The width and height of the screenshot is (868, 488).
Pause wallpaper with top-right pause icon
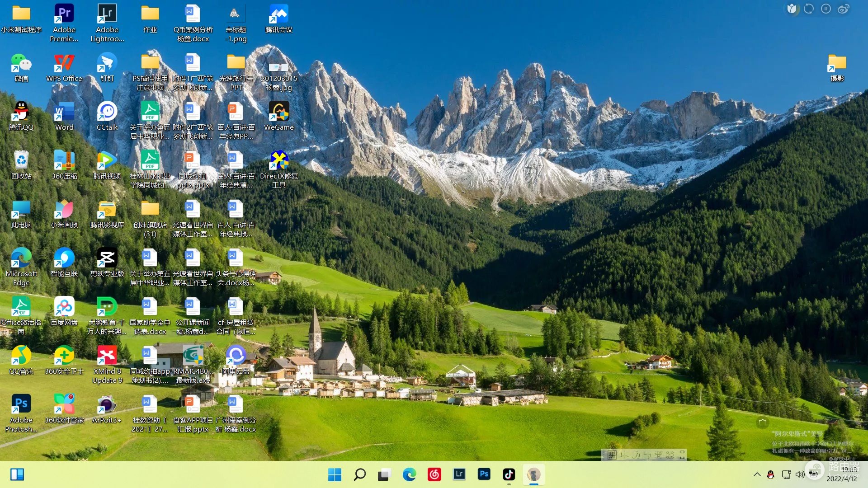pyautogui.click(x=826, y=9)
